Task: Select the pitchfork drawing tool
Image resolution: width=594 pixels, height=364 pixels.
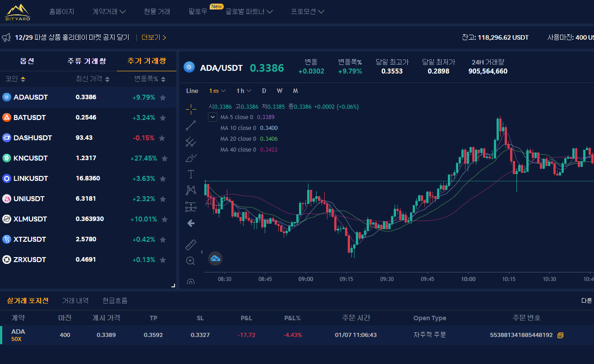Action: coord(191,142)
